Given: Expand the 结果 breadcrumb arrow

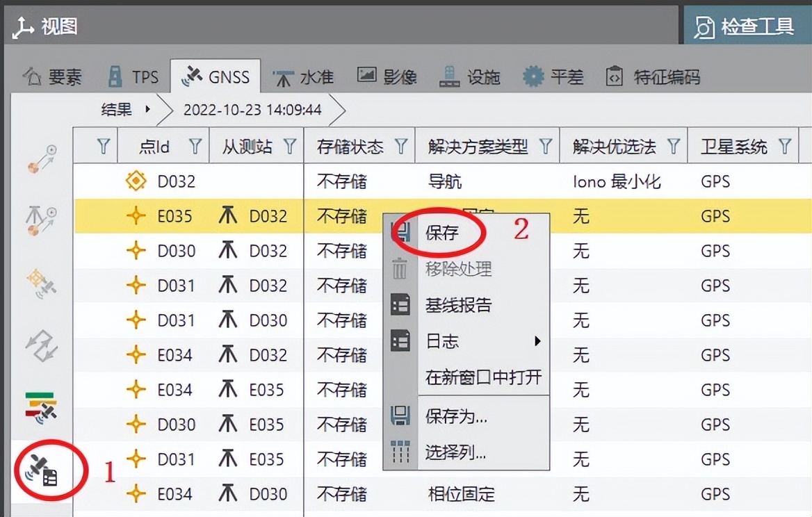Looking at the screenshot, I should 148,109.
